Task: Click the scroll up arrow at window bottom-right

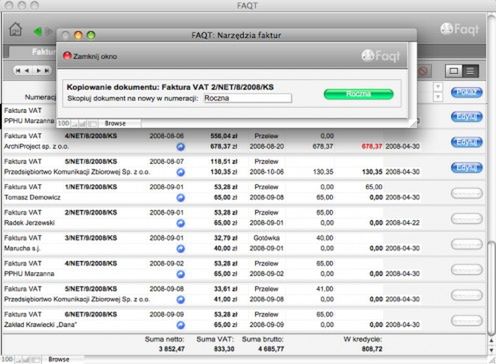Action: pyautogui.click(x=491, y=341)
